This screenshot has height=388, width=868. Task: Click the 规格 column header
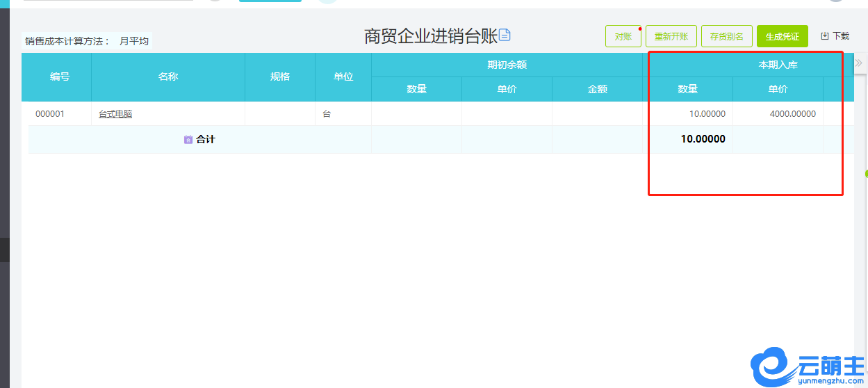tap(280, 76)
